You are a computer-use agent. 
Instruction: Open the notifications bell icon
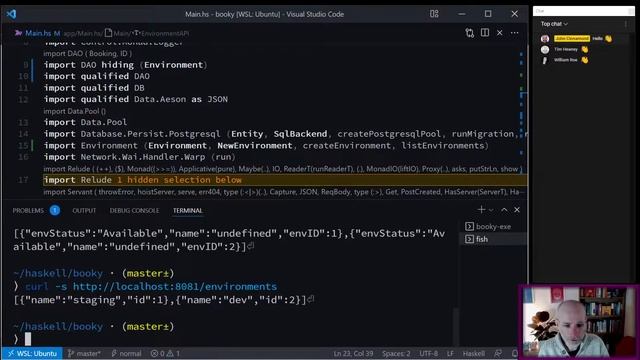(514, 353)
